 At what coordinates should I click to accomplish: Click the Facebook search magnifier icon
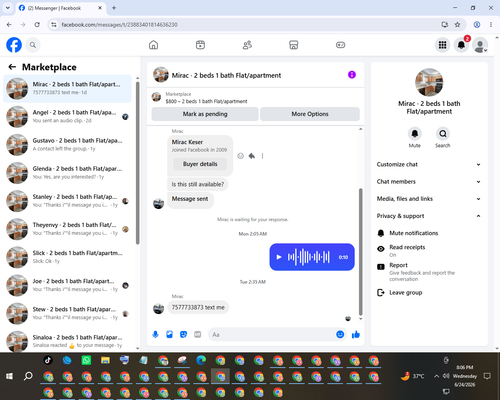click(x=33, y=45)
